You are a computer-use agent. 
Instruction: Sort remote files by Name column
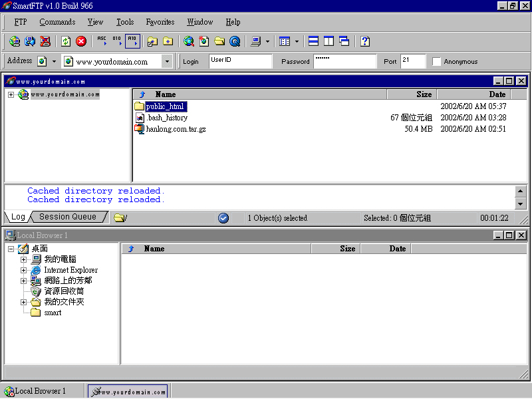click(x=260, y=94)
